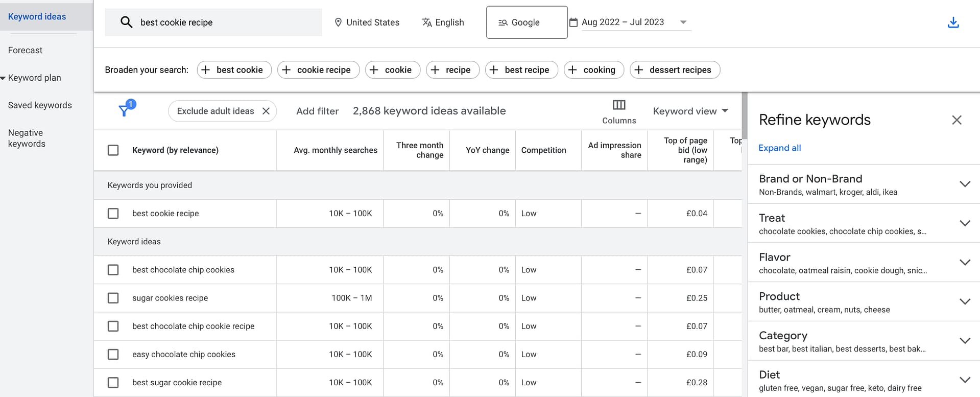Click the language icon for English
Viewport: 980px width, 397px height.
pos(427,22)
